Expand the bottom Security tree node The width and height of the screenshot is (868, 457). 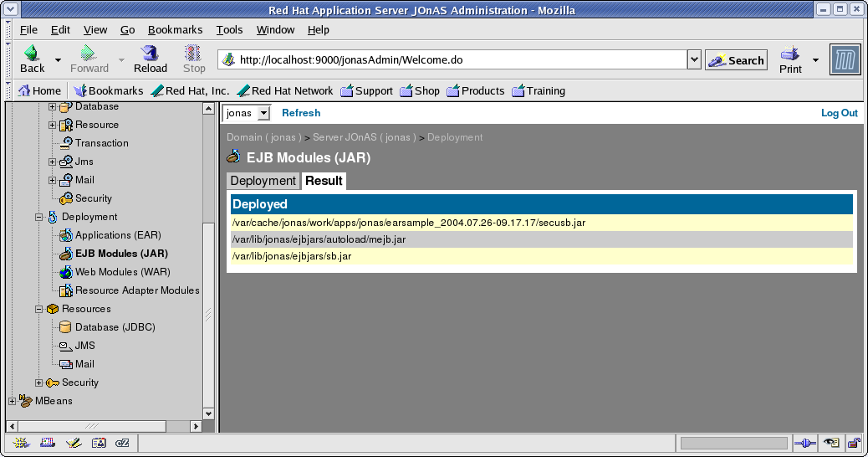38,383
